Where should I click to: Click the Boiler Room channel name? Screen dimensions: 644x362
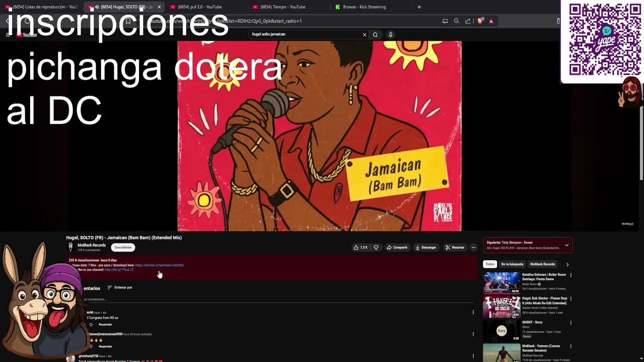pyautogui.click(x=529, y=284)
